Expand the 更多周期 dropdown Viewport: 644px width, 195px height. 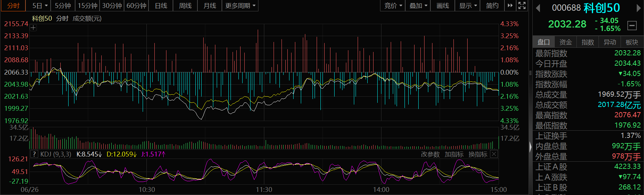coord(240,6)
